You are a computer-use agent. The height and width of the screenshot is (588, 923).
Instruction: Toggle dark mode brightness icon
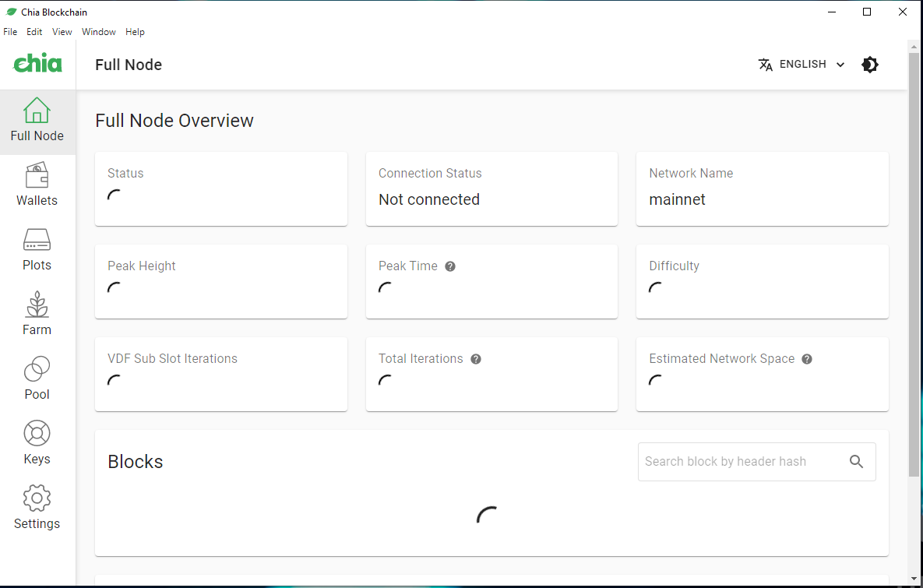tap(870, 64)
